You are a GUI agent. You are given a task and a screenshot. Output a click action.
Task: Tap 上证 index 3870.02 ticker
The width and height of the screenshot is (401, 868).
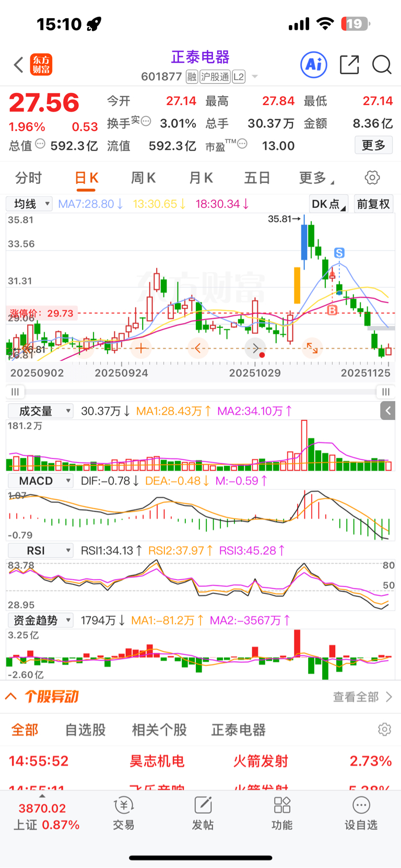46,816
